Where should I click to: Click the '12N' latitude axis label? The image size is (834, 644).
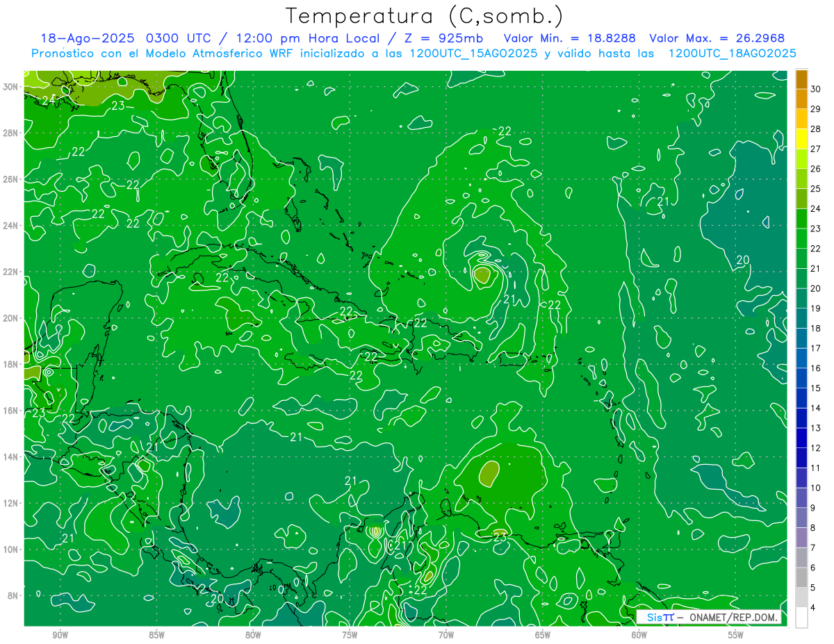(11, 503)
